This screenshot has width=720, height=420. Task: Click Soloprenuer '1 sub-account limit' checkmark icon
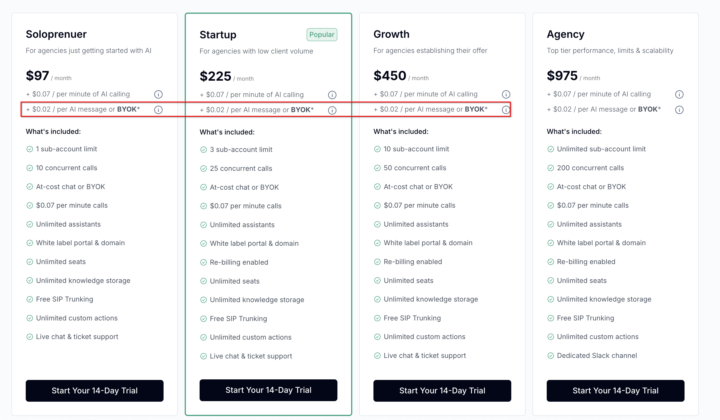(30, 149)
